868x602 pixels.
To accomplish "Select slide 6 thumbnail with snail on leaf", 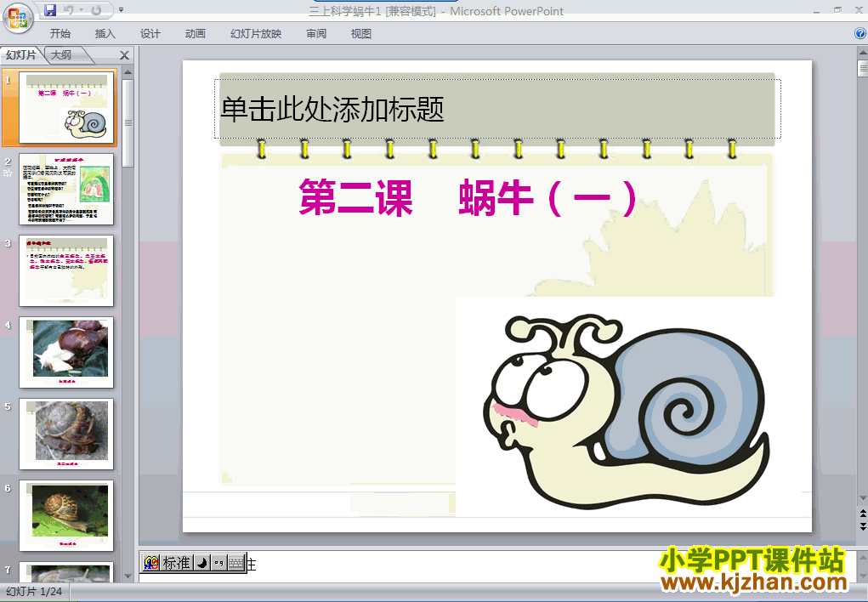I will 66,515.
